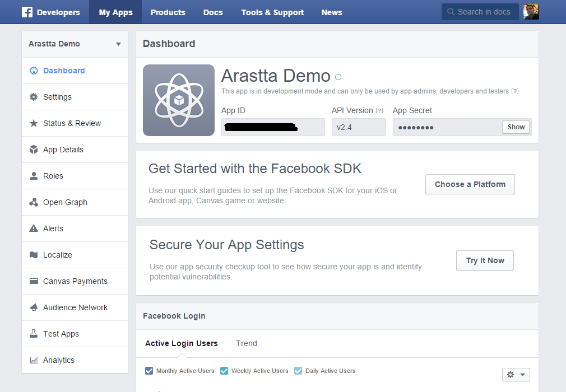Click the help marker beside development mode text
566x392 pixels.
515,91
